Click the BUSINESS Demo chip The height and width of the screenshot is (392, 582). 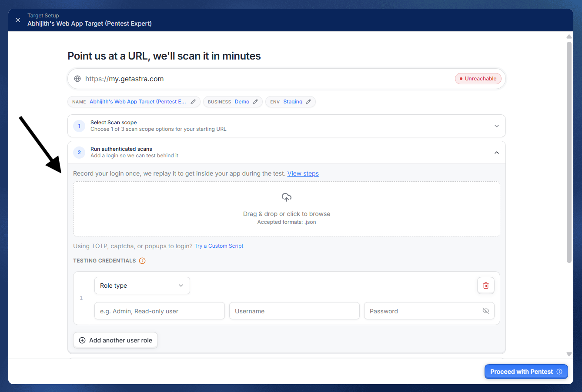pyautogui.click(x=233, y=102)
